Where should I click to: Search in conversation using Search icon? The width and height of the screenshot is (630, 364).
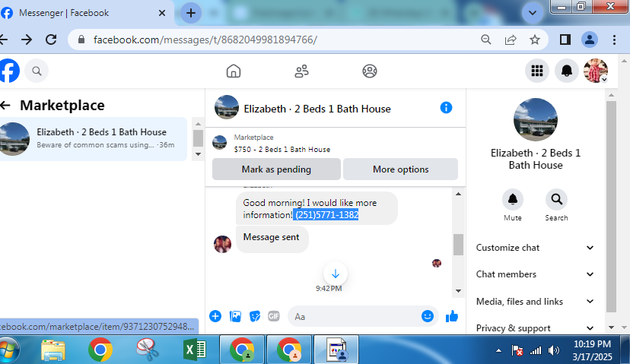[x=556, y=199]
